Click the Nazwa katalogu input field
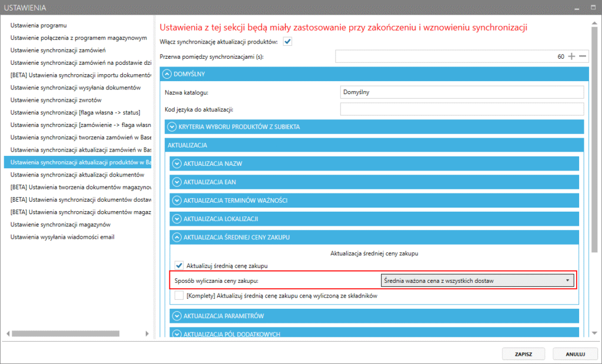The width and height of the screenshot is (602, 364). point(461,92)
